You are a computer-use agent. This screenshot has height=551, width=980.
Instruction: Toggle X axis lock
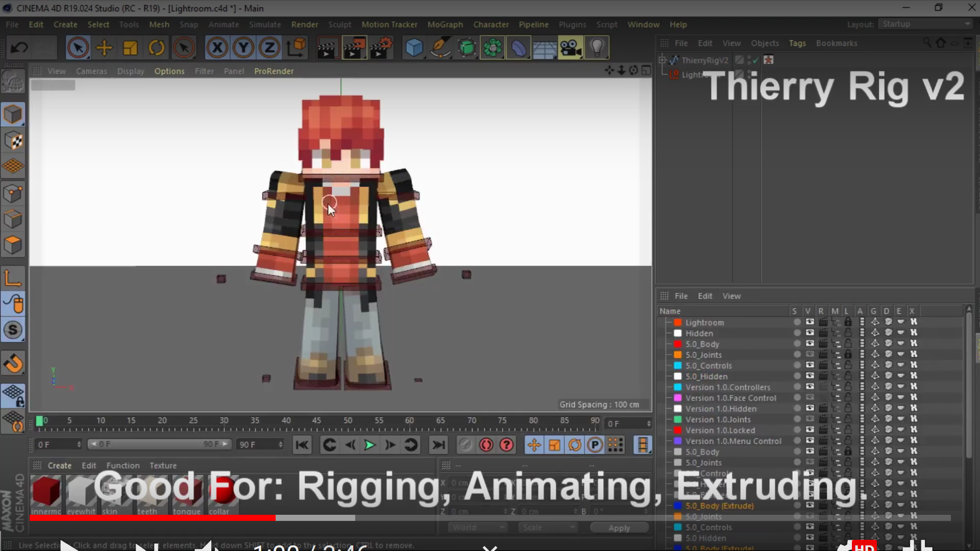pyautogui.click(x=217, y=48)
